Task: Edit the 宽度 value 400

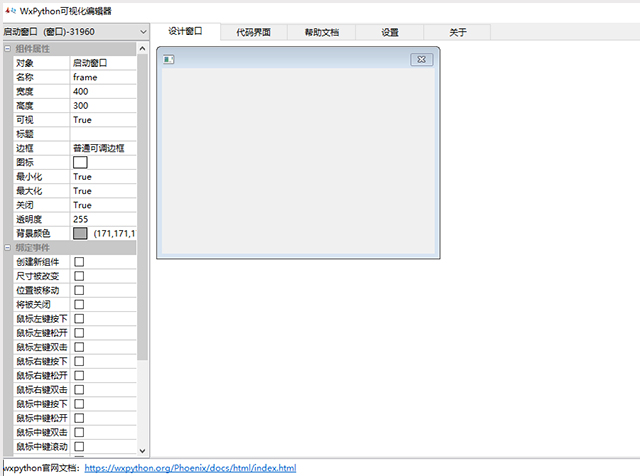Action: [x=103, y=91]
